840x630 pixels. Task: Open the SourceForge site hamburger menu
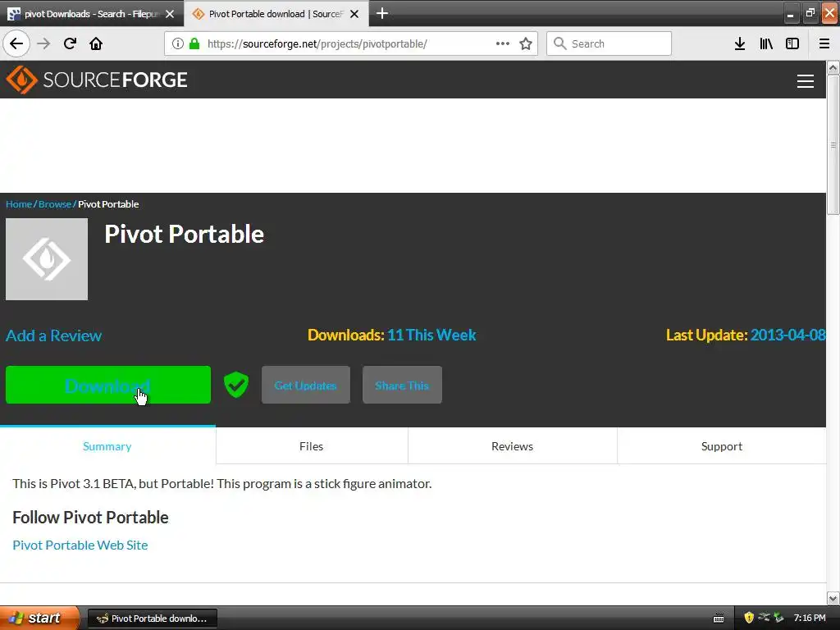tap(806, 81)
